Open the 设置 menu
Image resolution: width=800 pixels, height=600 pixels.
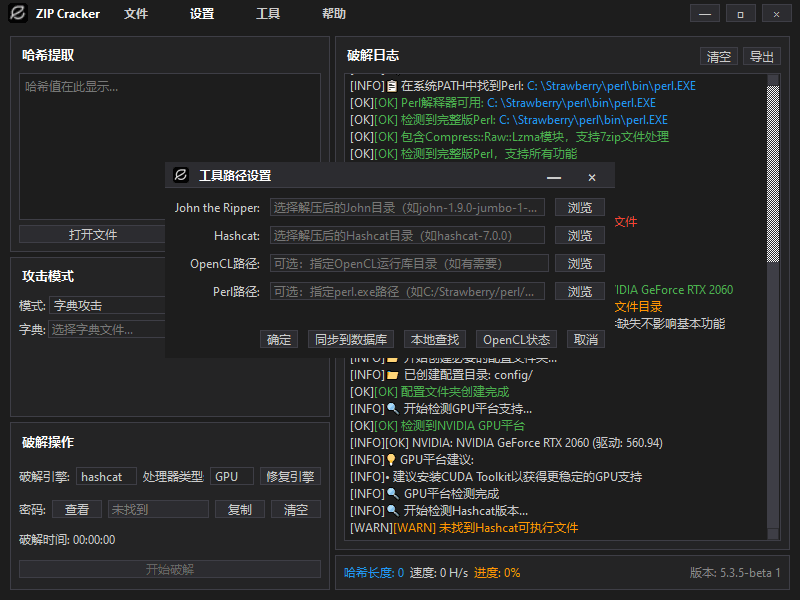coord(202,14)
